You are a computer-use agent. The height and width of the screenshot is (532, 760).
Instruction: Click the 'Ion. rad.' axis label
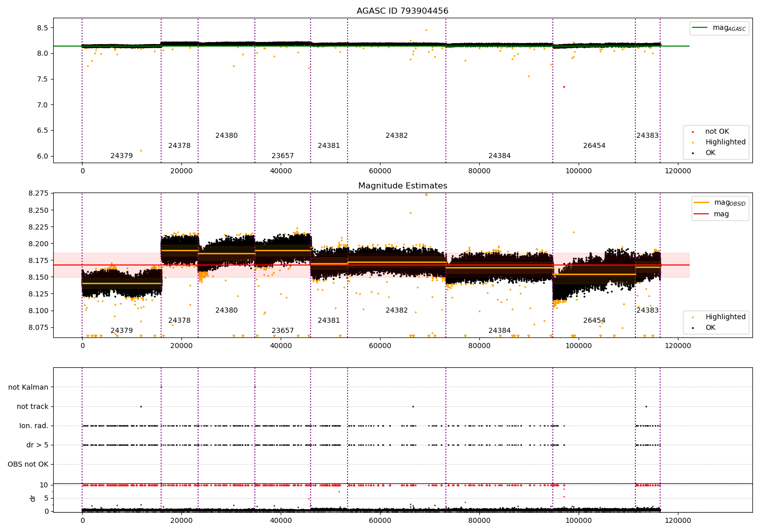(34, 426)
